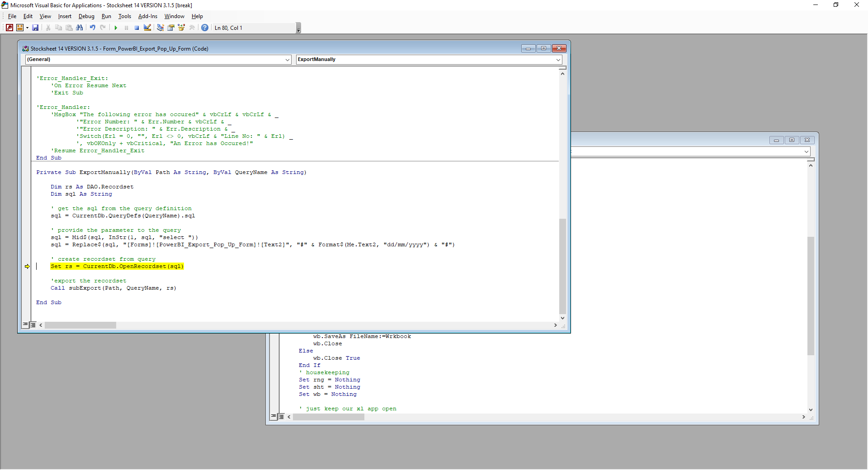Undo the last edit with the Undo icon
Viewport: 868px width, 470px height.
(92, 28)
